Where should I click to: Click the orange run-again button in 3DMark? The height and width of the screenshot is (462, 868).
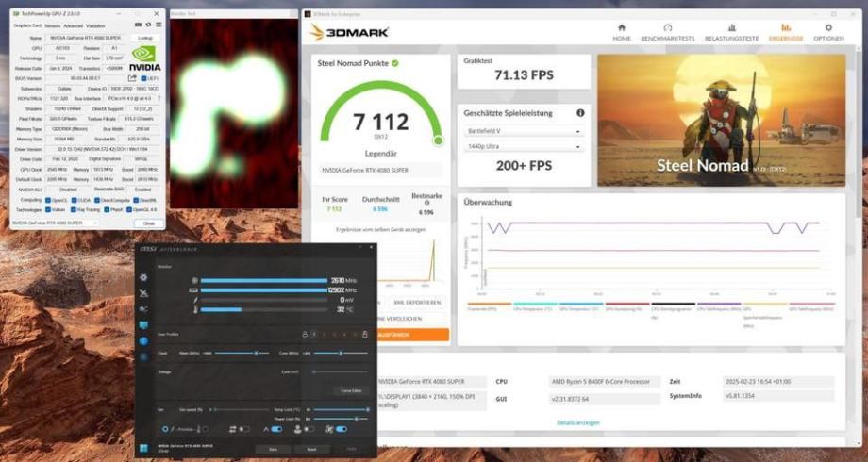click(413, 335)
